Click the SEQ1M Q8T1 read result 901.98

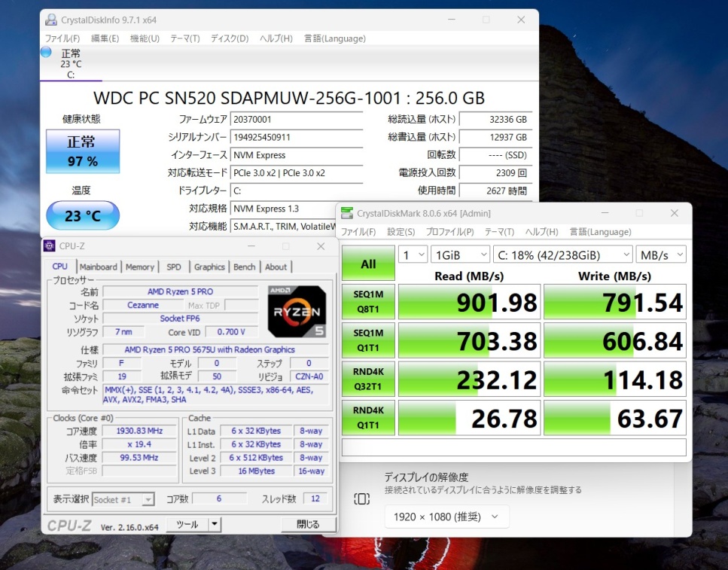pyautogui.click(x=469, y=302)
